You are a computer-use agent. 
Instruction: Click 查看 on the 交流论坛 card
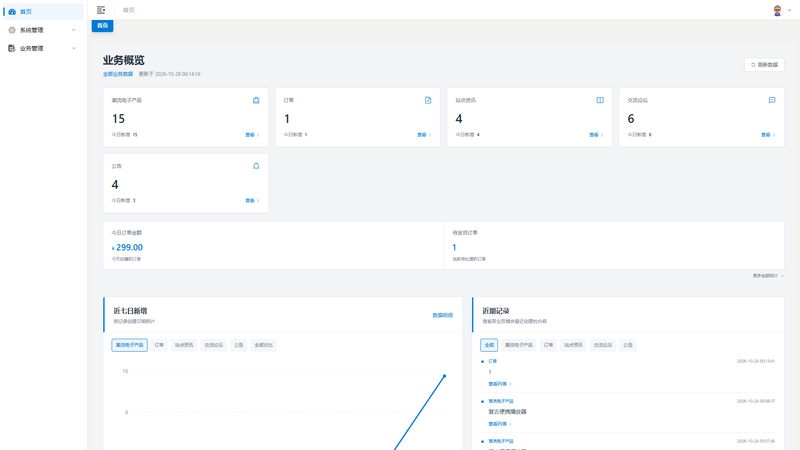point(768,135)
